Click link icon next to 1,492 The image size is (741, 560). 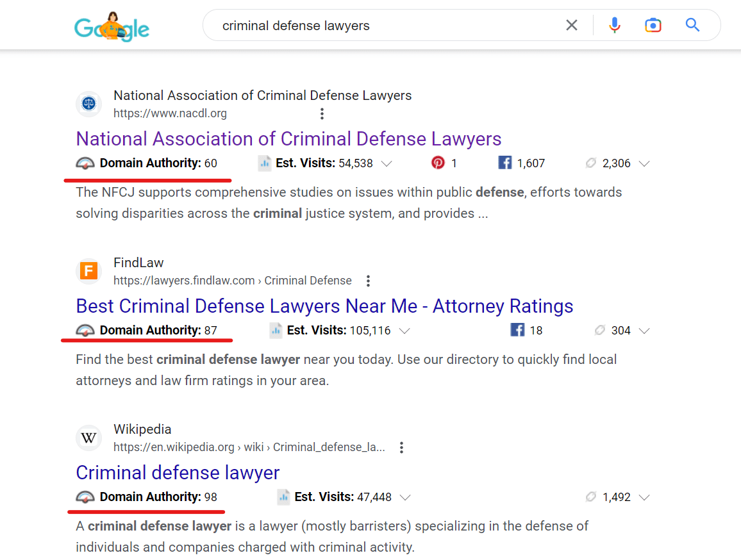point(591,497)
